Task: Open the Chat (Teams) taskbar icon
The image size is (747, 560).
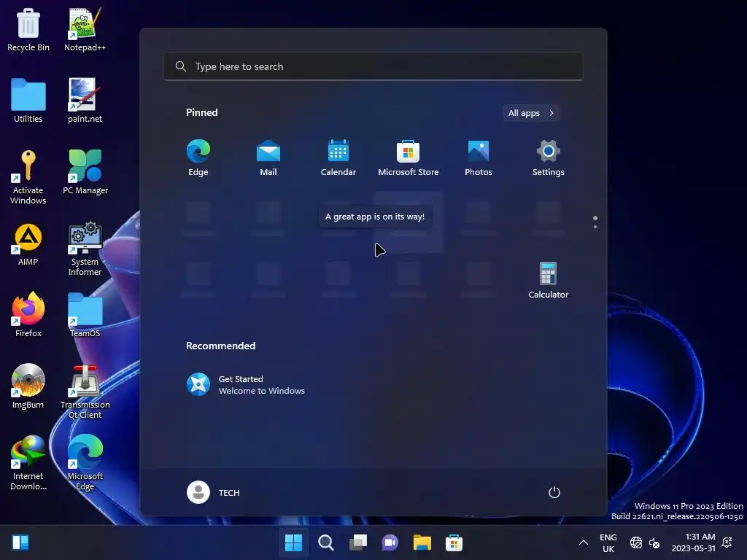Action: 390,542
